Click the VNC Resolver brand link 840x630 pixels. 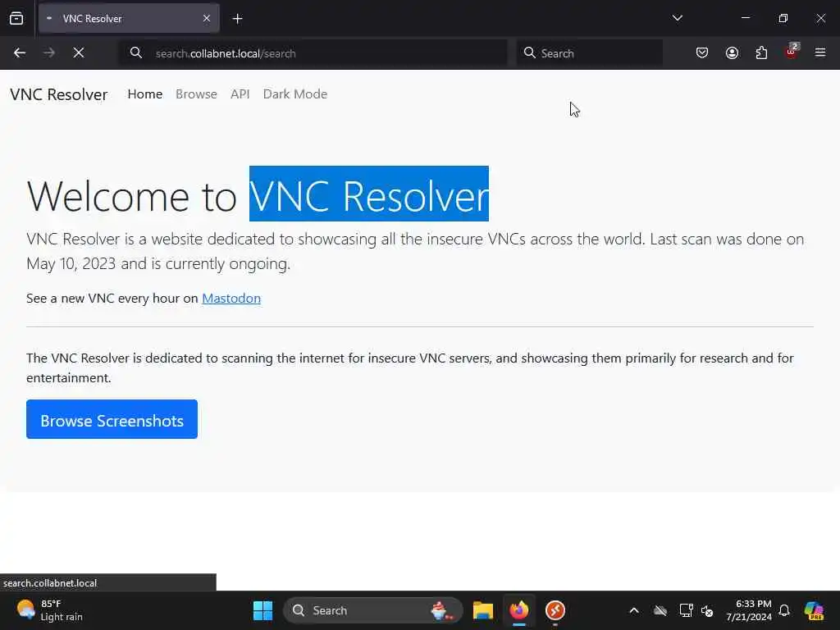[x=59, y=94]
